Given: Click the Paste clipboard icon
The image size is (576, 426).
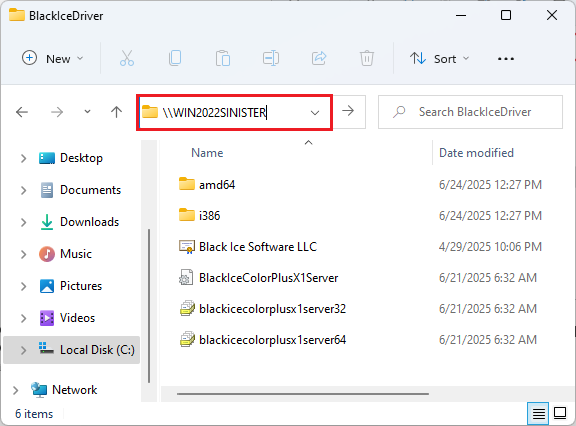Looking at the screenshot, I should (223, 58).
